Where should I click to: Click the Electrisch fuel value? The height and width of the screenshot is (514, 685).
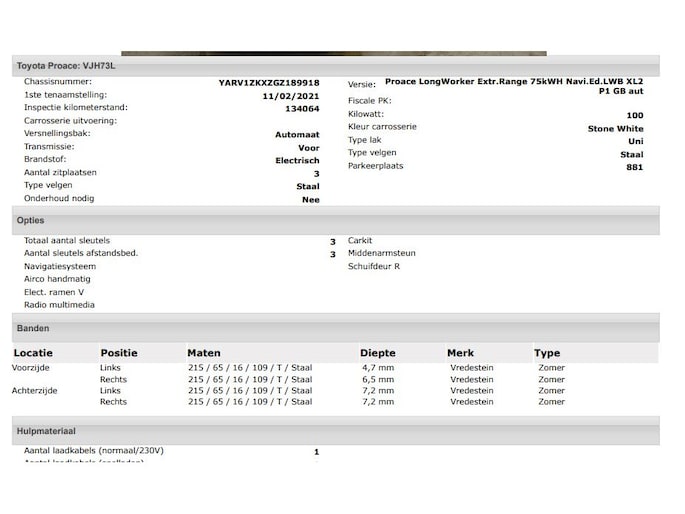[x=297, y=160]
